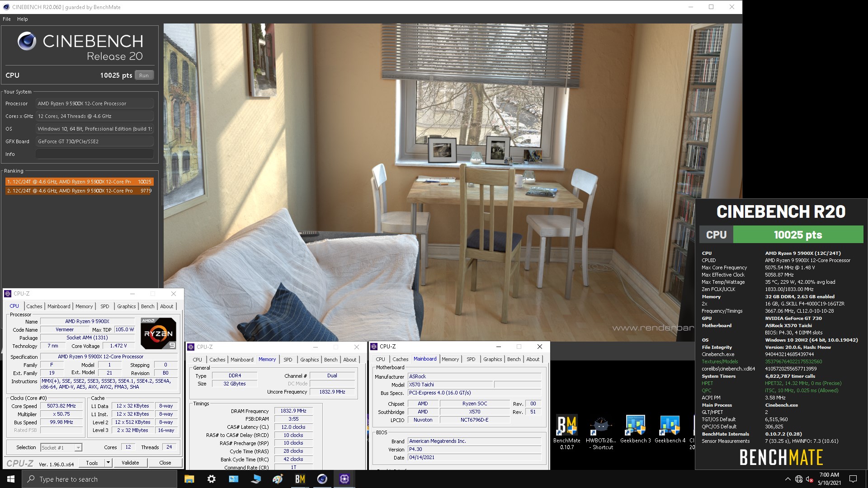Click the CPU-Z Tools button

coord(92,463)
